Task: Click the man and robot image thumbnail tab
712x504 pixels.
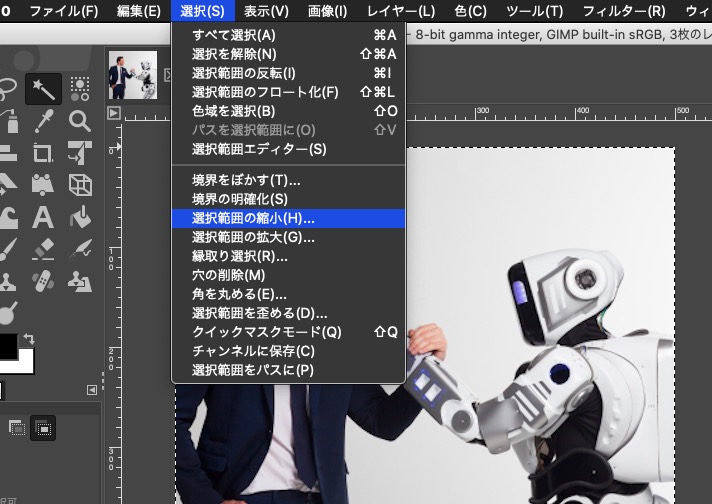Action: 133,75
